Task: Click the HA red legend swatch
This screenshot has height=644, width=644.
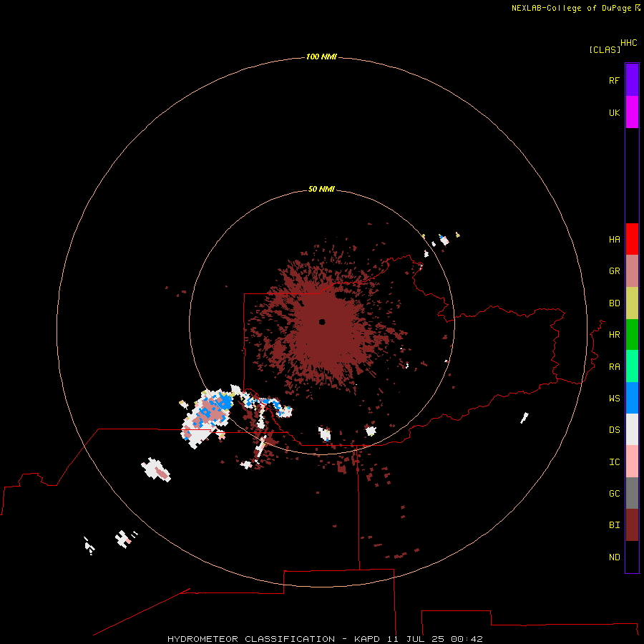Action: pos(632,239)
